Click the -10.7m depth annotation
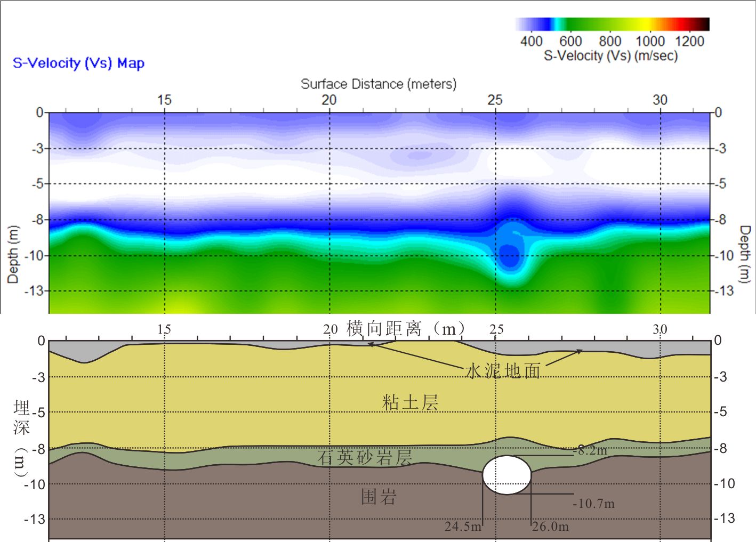 coord(593,504)
